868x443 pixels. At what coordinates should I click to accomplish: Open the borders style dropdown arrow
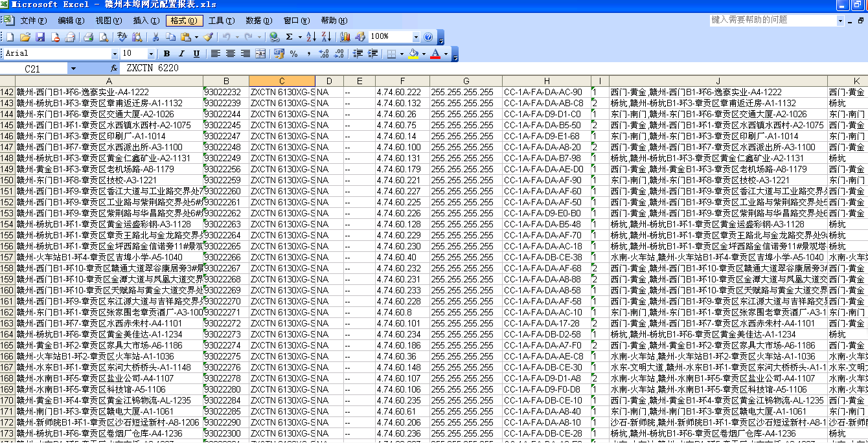coord(402,53)
